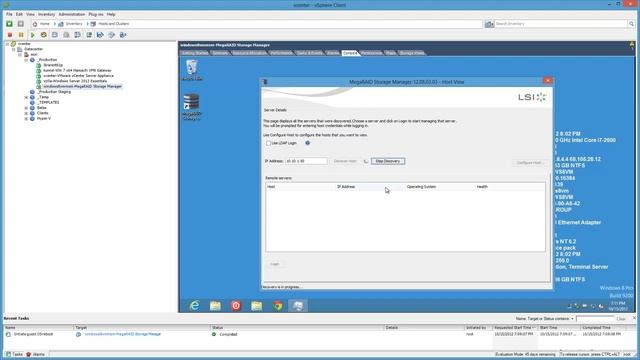Collapse the Datacenter tree node
Image resolution: width=640 pixels, height=360 pixels.
[13, 49]
